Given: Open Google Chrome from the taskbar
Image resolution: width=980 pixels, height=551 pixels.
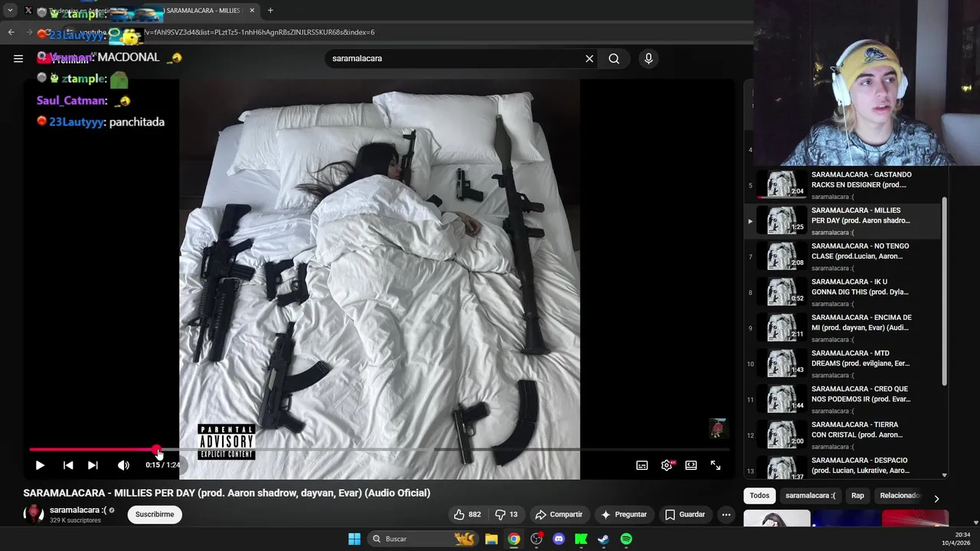Looking at the screenshot, I should [x=514, y=539].
